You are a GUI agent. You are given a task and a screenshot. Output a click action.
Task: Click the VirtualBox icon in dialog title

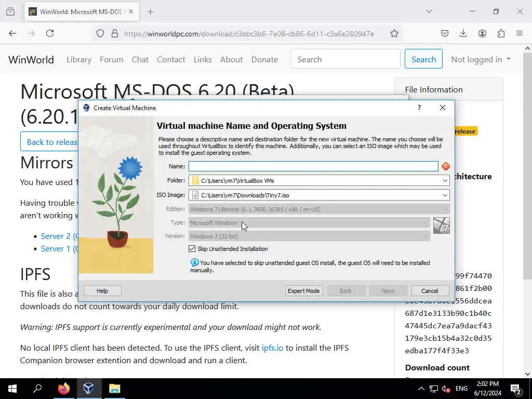click(x=86, y=108)
